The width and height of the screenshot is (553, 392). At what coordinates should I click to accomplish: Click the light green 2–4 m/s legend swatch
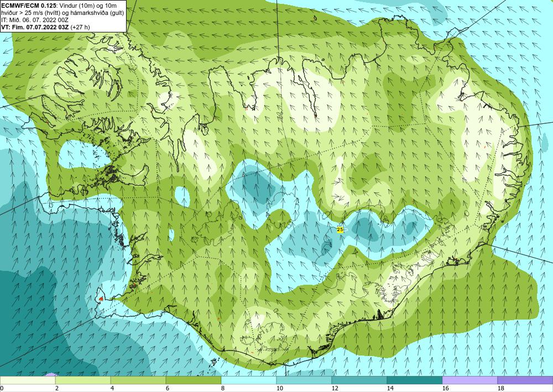tap(83, 380)
